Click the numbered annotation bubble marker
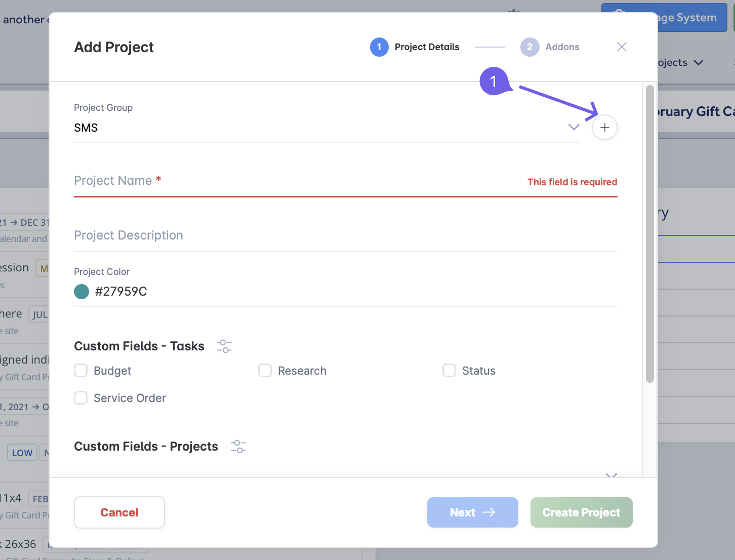The width and height of the screenshot is (735, 560). (494, 82)
